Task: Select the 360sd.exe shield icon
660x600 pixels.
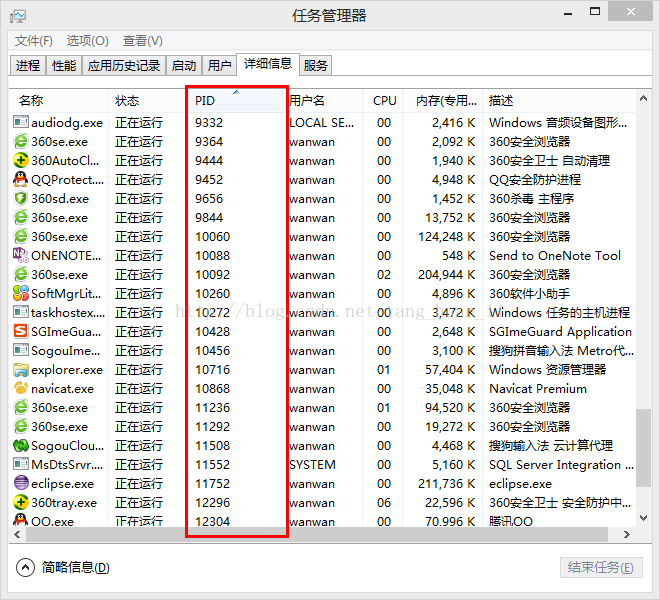Action: pyautogui.click(x=21, y=198)
